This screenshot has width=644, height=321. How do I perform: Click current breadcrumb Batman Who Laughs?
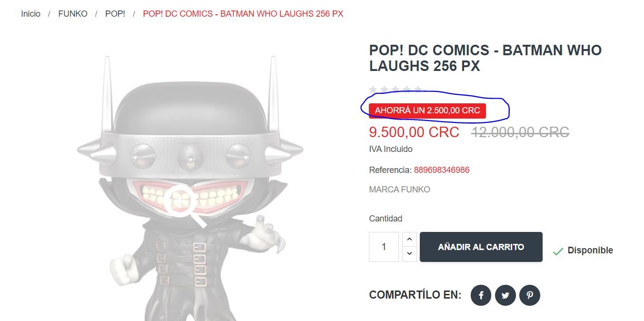243,14
